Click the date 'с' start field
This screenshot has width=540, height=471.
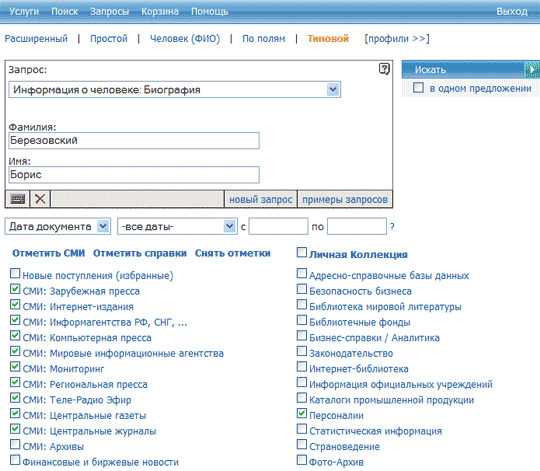pos(278,227)
